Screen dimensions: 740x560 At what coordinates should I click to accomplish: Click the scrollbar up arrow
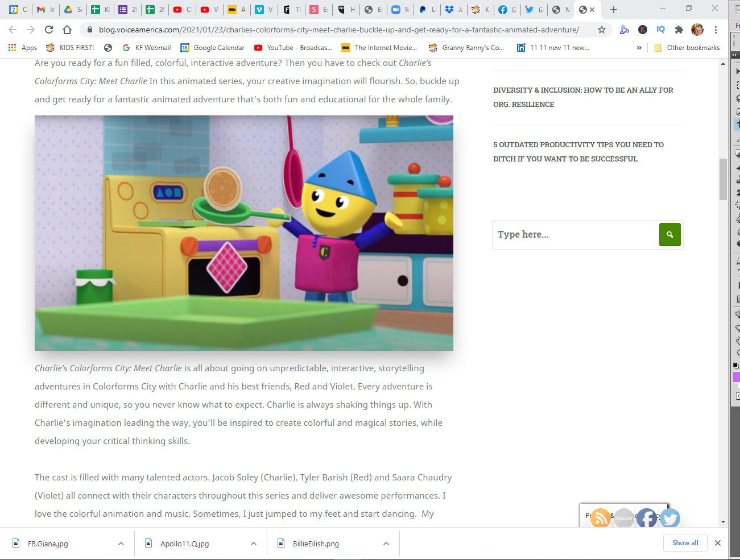[723, 63]
